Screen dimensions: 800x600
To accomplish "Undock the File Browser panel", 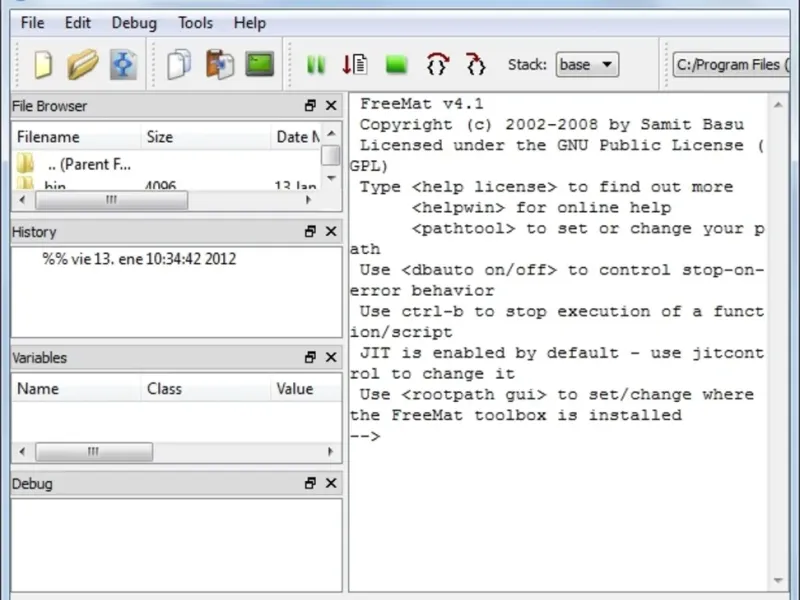I will click(x=310, y=106).
